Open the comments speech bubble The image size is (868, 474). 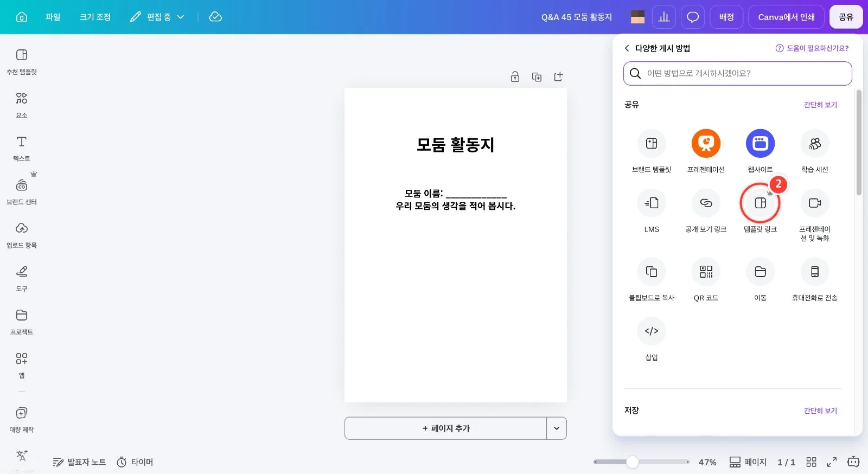[693, 17]
